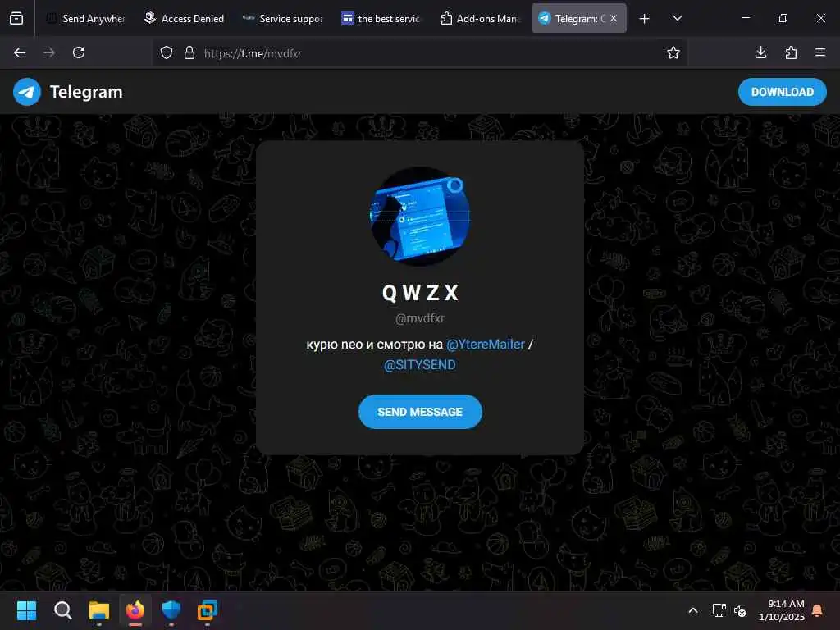This screenshot has width=840, height=630.
Task: Open tracking protection shield info
Action: [167, 53]
